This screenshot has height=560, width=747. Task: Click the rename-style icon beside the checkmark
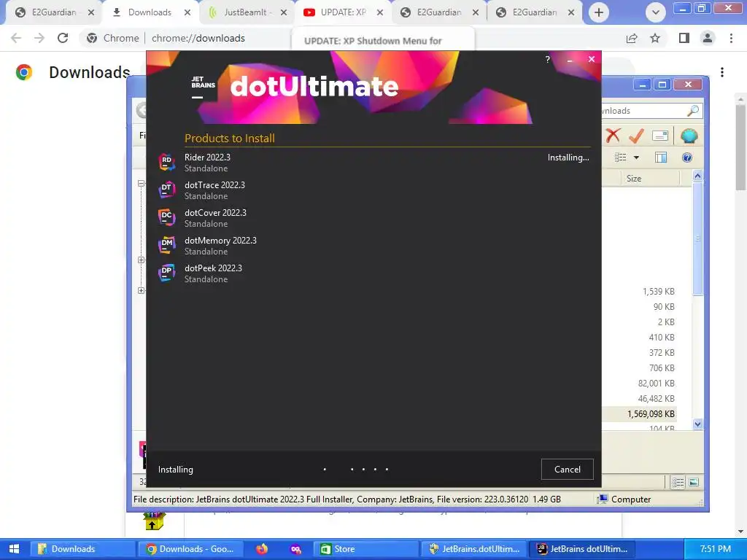pyautogui.click(x=659, y=136)
